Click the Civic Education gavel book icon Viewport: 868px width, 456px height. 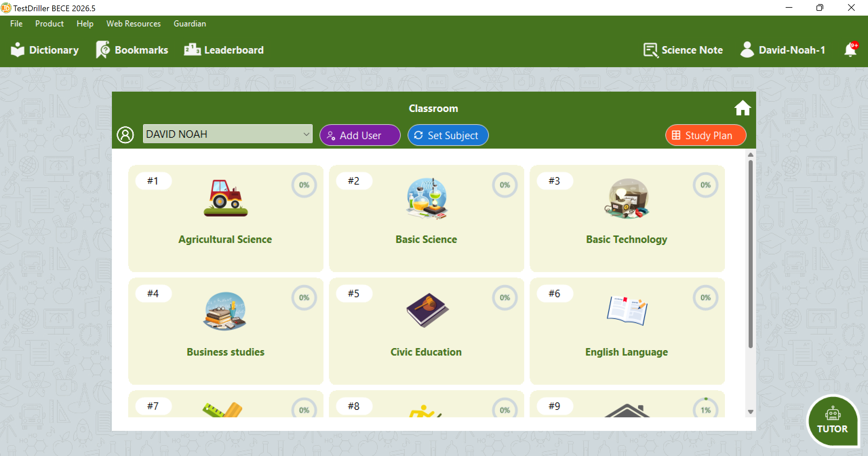tap(427, 310)
